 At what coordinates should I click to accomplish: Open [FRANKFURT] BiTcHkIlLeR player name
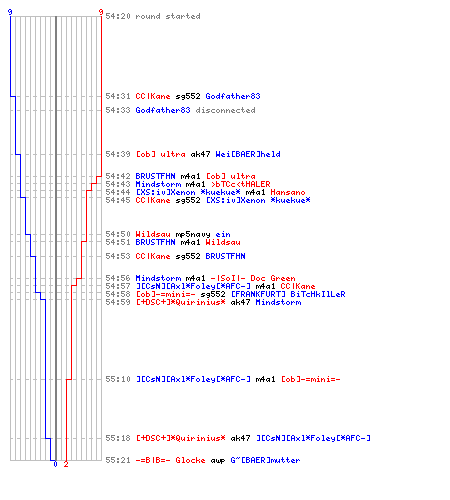coord(288,294)
